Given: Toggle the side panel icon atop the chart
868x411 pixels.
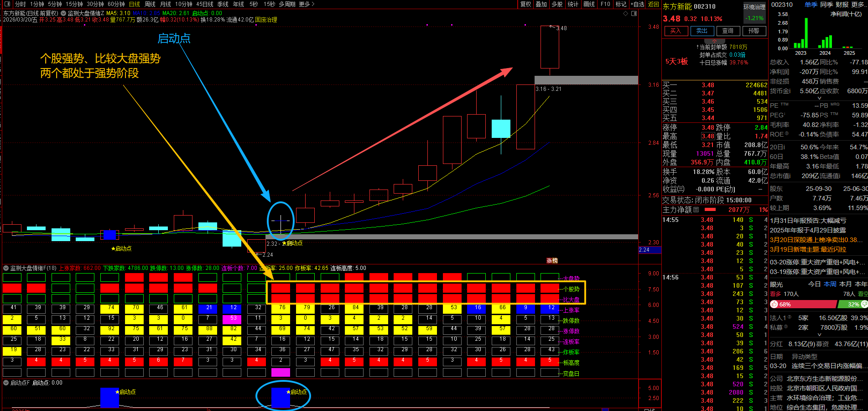Looking at the screenshot, I should click(x=634, y=13).
